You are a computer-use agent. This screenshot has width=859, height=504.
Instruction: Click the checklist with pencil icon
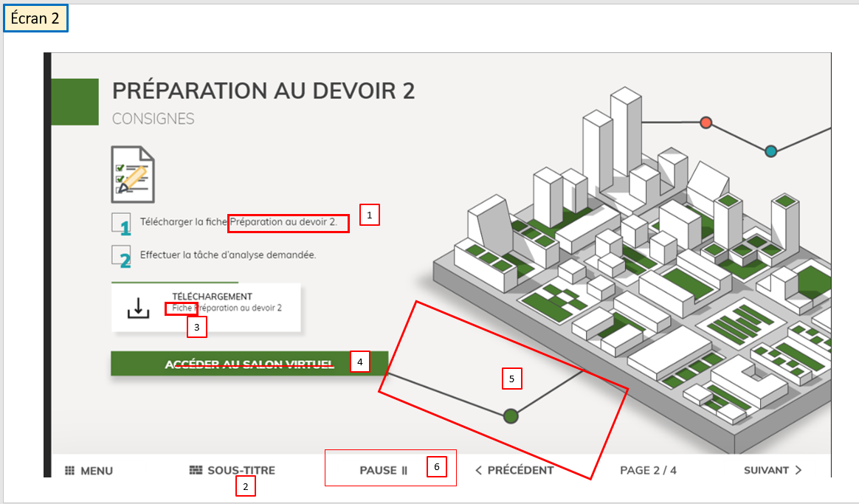tap(133, 174)
